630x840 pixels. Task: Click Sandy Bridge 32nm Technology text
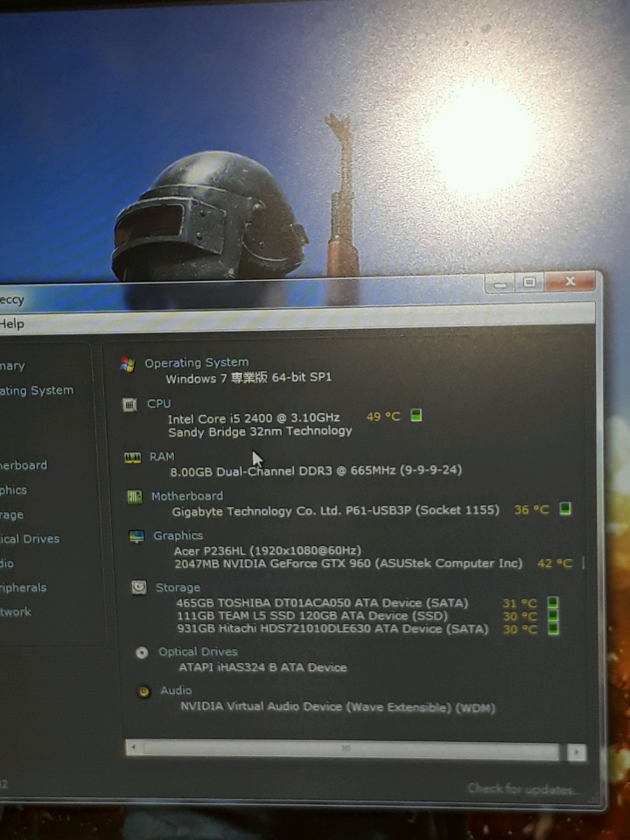pos(261,431)
